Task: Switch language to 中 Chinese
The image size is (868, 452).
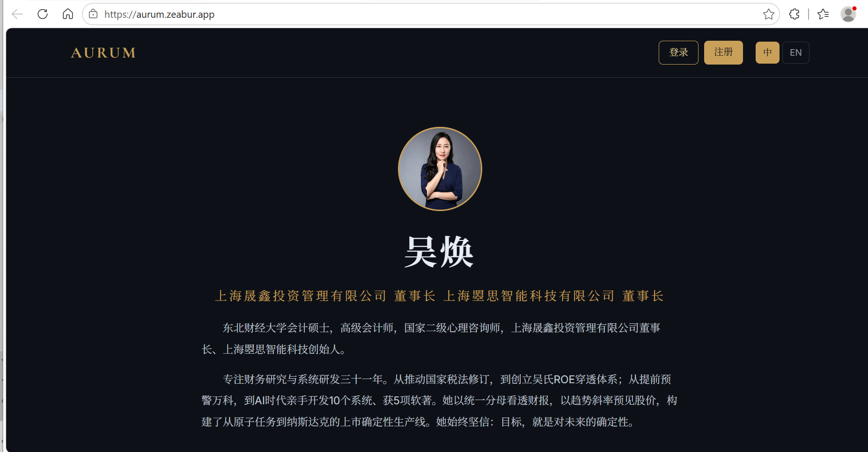Action: [x=767, y=52]
